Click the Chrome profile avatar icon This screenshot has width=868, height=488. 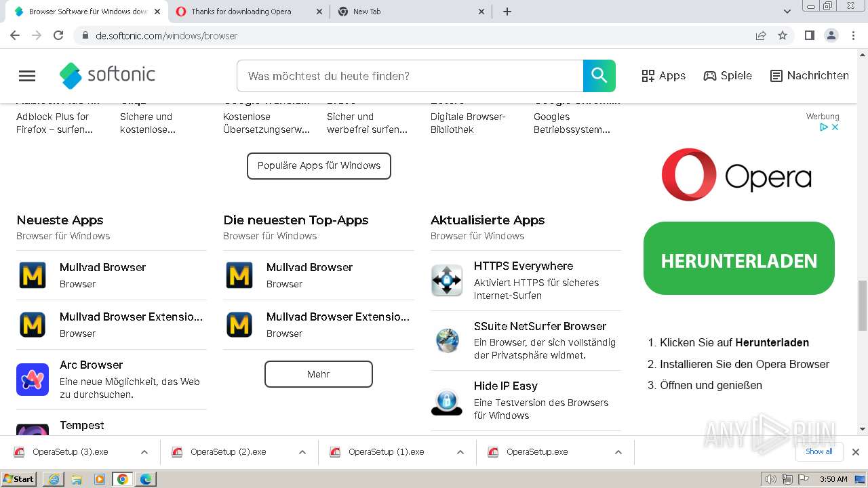[x=831, y=35]
